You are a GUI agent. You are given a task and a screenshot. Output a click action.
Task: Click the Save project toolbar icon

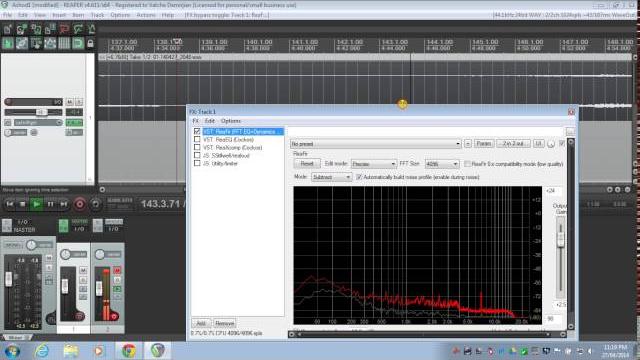(36, 29)
